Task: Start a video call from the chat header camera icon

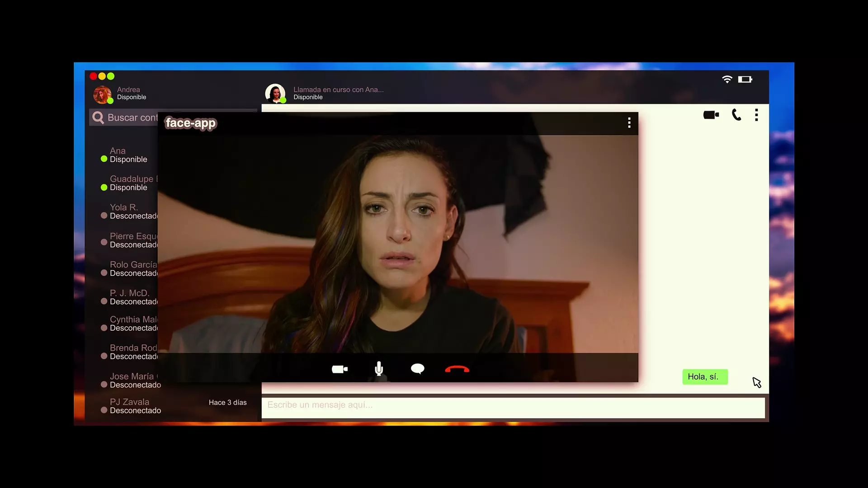Action: 711,115
